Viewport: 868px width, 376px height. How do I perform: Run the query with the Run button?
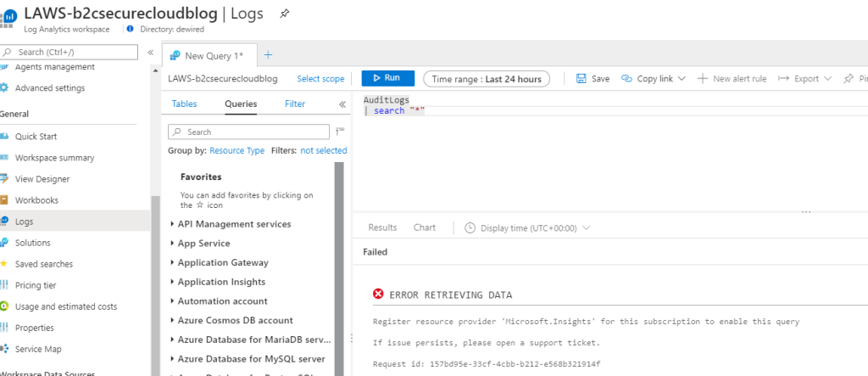coord(387,79)
